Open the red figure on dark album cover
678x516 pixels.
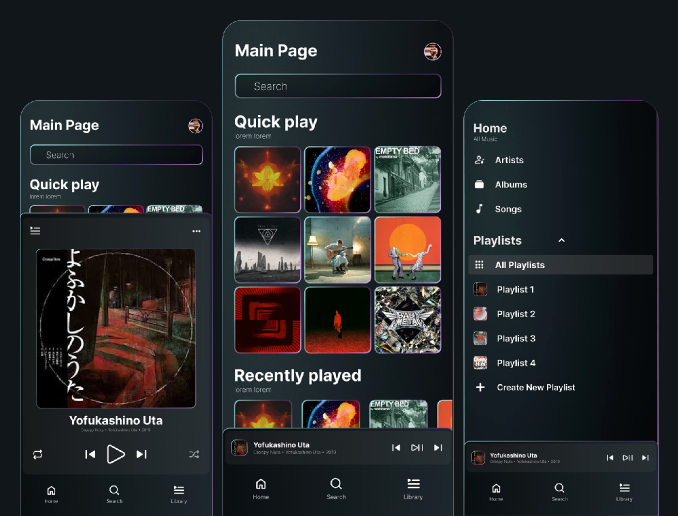(338, 320)
